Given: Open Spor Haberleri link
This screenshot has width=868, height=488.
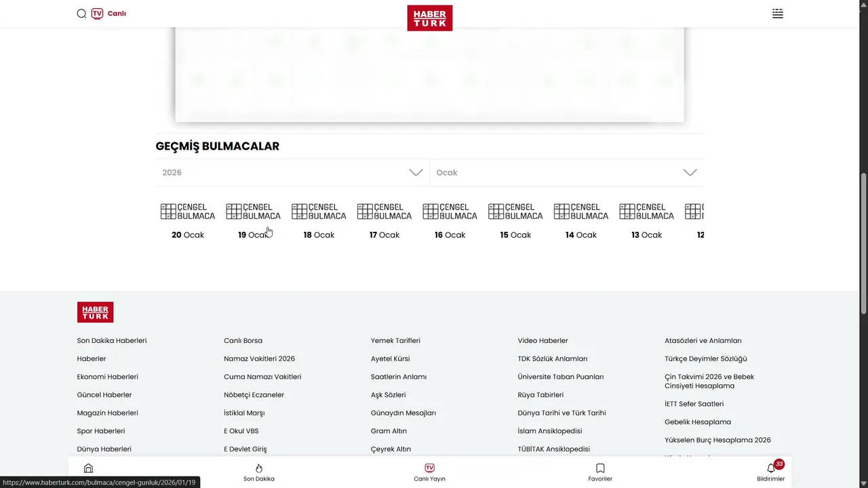Looking at the screenshot, I should point(101,431).
